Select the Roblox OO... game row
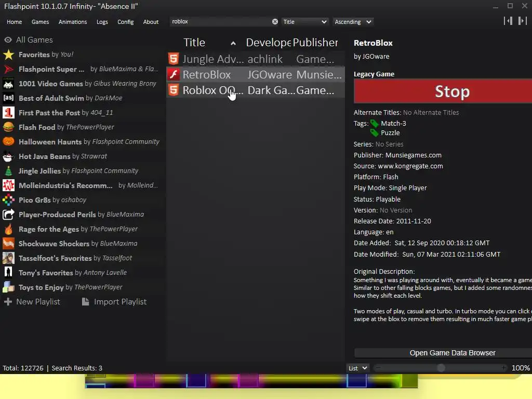 [256, 90]
